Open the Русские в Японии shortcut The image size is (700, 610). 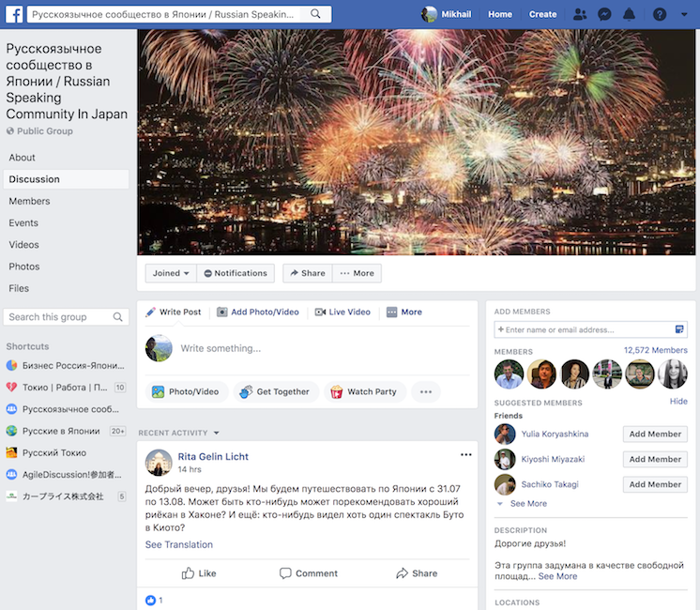66,431
